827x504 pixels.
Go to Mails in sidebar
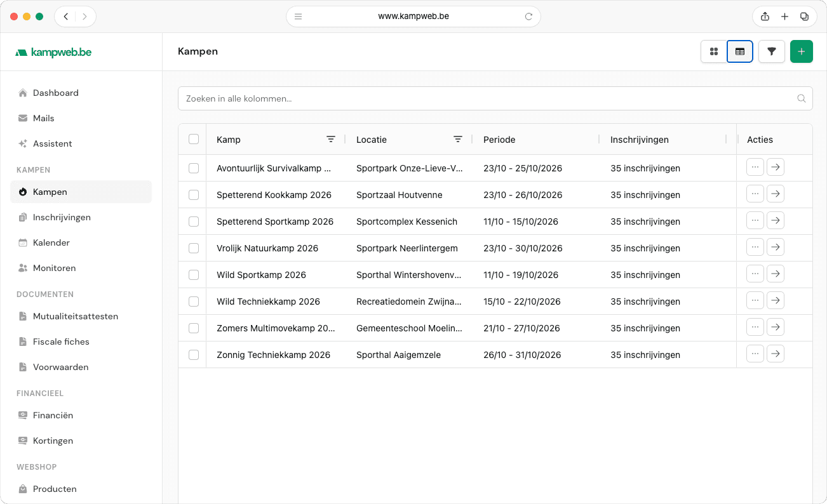tap(81, 118)
